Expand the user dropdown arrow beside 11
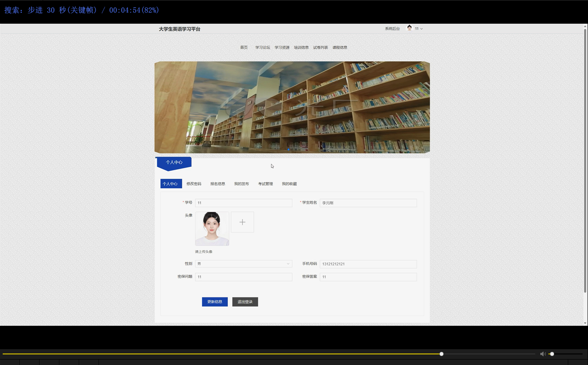 click(x=422, y=29)
